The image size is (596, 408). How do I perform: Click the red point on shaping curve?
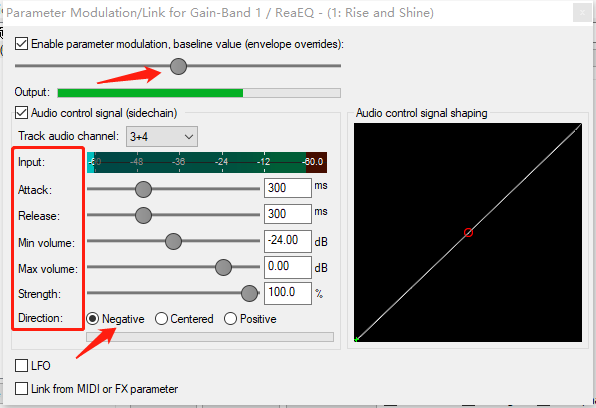[468, 232]
